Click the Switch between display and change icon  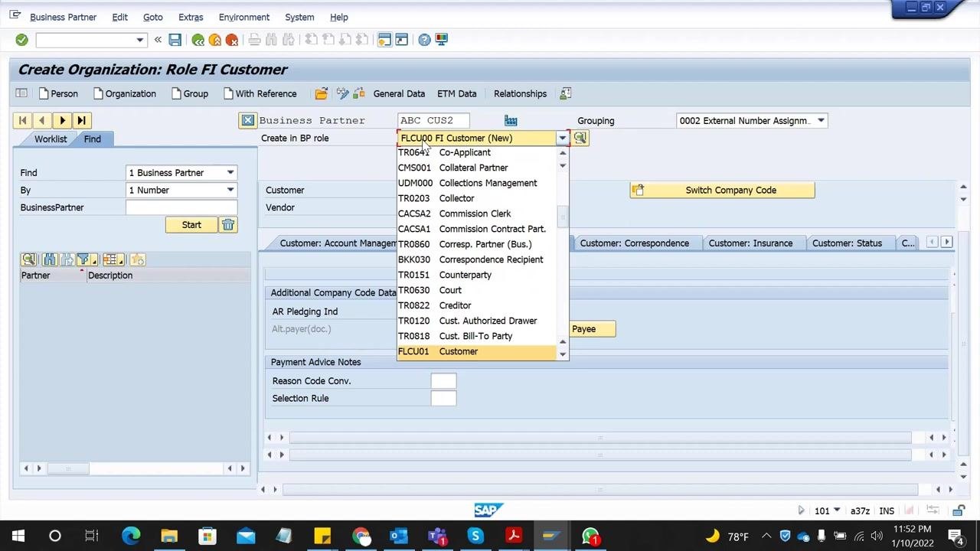pyautogui.click(x=342, y=93)
